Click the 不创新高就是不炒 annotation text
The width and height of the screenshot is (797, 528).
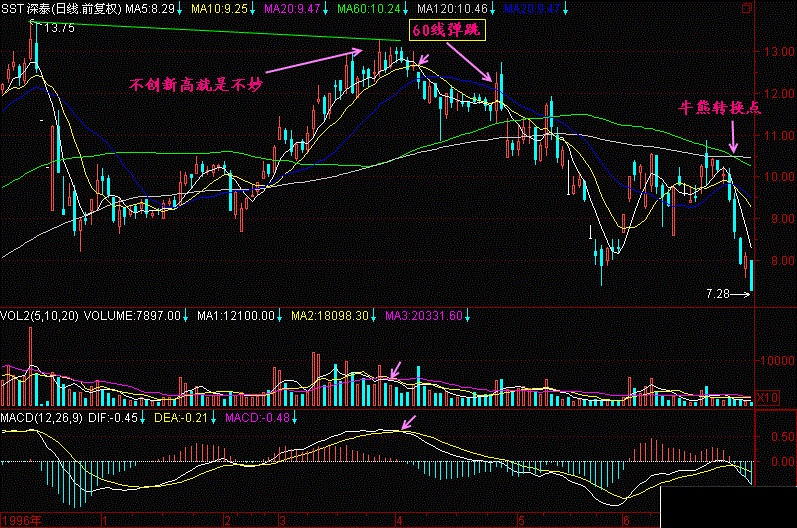click(196, 84)
